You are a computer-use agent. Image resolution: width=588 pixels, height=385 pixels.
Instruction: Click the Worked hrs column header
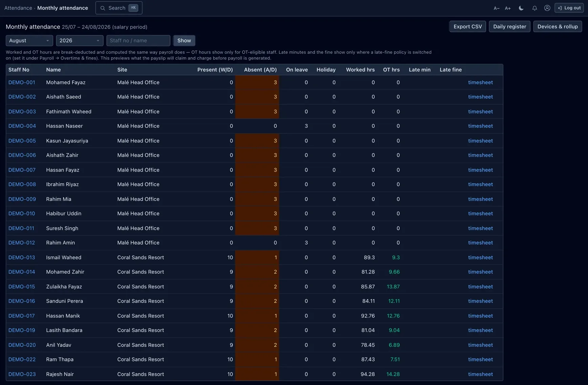tap(360, 70)
